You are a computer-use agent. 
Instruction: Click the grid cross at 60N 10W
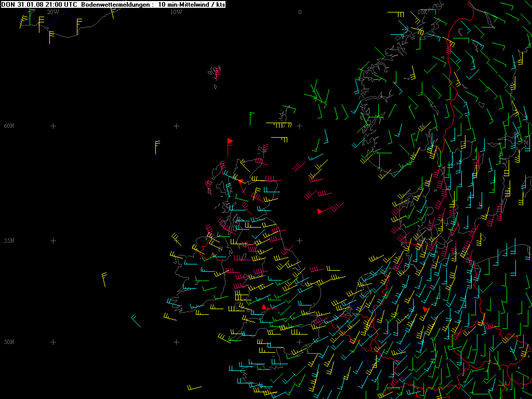click(176, 126)
